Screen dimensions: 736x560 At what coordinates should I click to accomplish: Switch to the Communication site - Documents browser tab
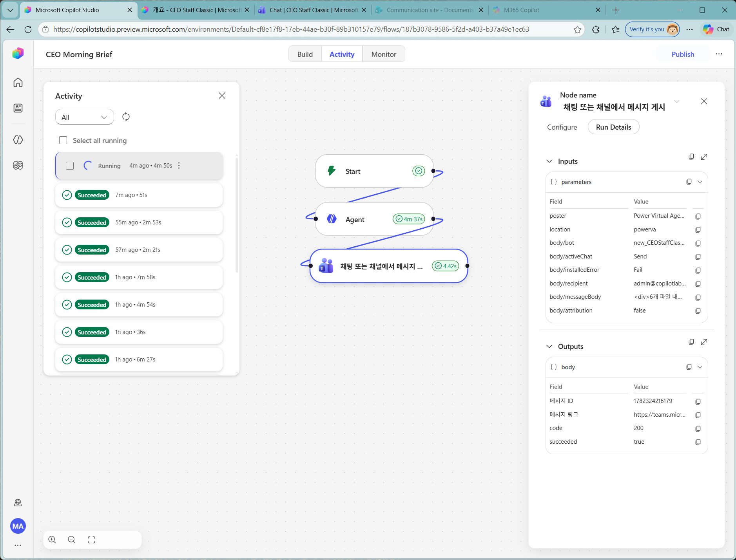click(x=430, y=10)
